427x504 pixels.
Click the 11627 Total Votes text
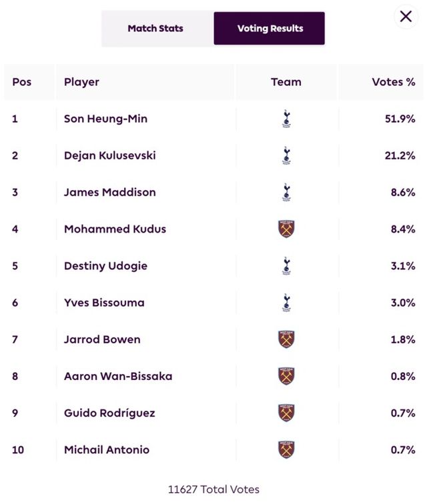point(213,489)
